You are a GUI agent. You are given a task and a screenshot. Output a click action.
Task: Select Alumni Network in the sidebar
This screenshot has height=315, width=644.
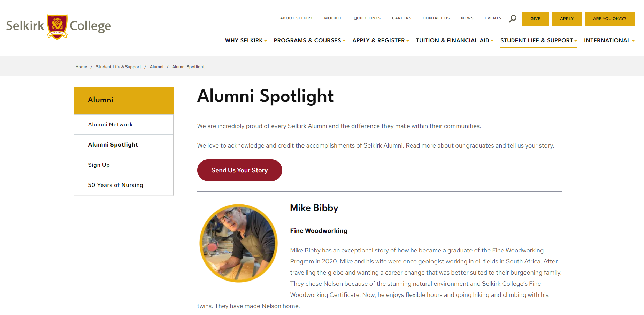click(x=124, y=125)
